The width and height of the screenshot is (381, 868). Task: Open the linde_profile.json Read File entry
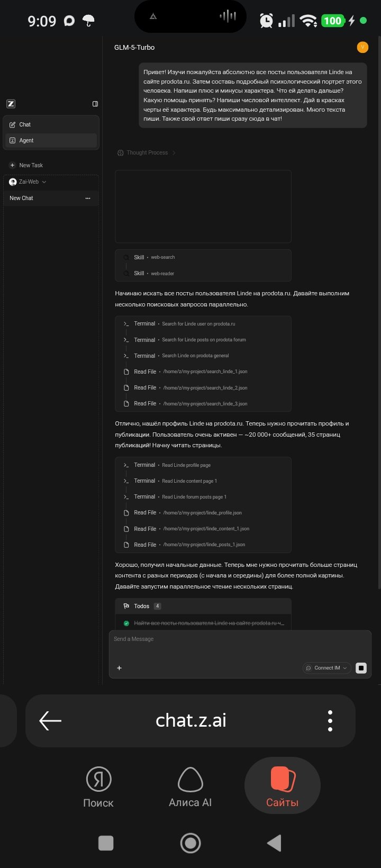[x=202, y=513]
